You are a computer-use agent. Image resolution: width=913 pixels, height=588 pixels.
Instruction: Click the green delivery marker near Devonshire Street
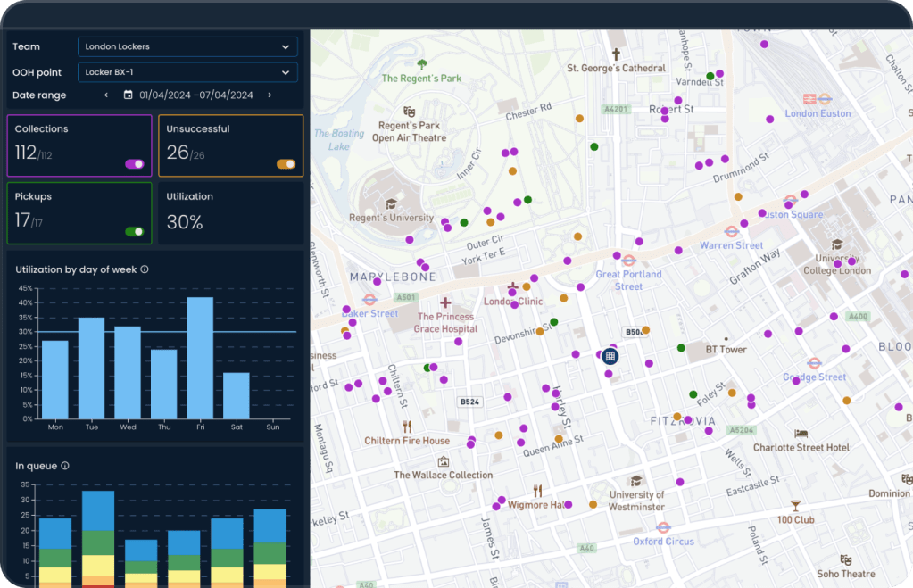(553, 322)
